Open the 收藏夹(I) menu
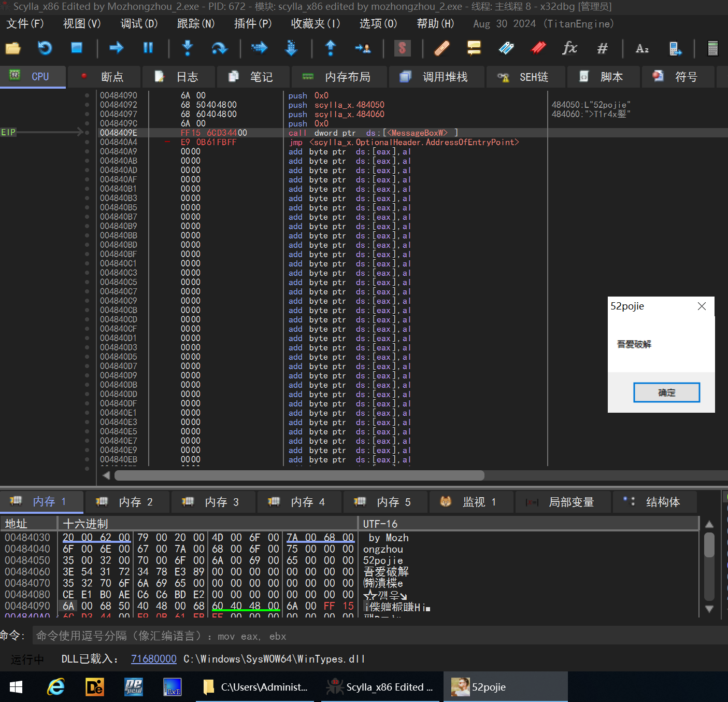 (x=316, y=24)
